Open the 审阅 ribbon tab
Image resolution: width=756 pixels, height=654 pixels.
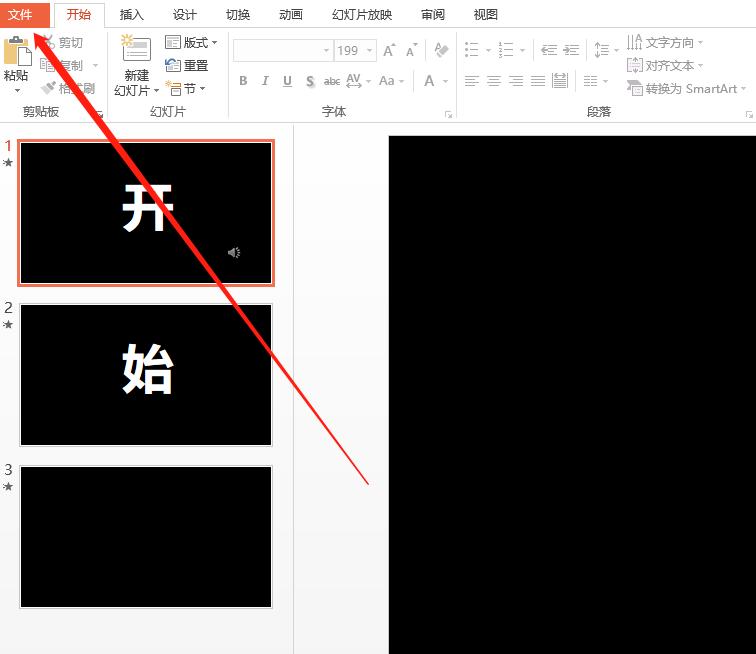pyautogui.click(x=432, y=15)
